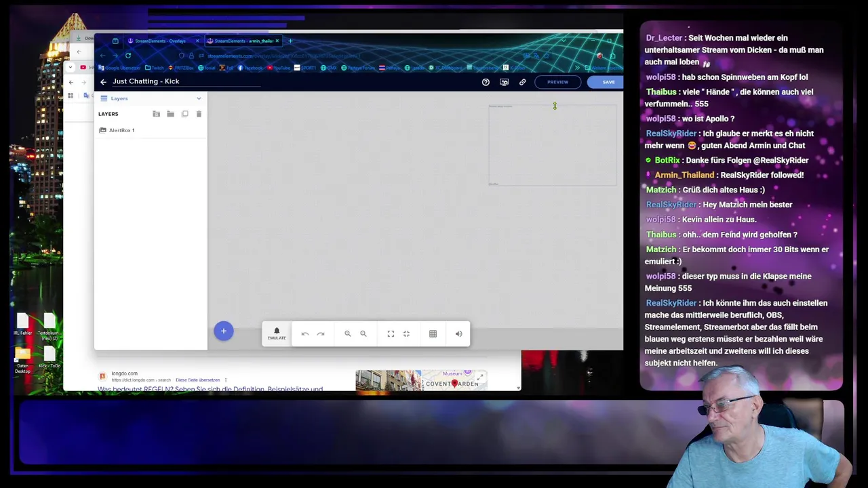This screenshot has width=868, height=488.
Task: Click the monitor settings icon near Preview
Action: tap(504, 82)
